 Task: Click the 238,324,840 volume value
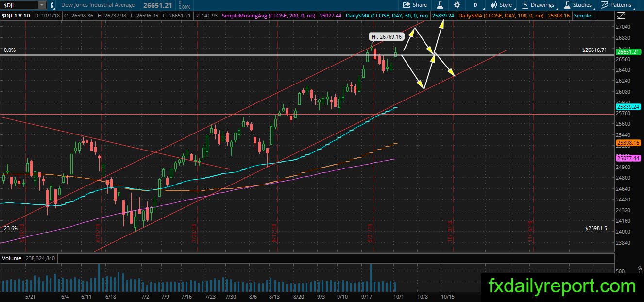(40, 258)
